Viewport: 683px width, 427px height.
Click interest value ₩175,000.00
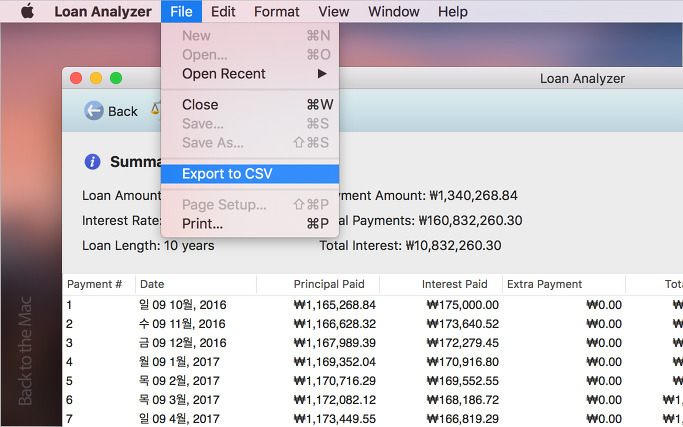(463, 305)
